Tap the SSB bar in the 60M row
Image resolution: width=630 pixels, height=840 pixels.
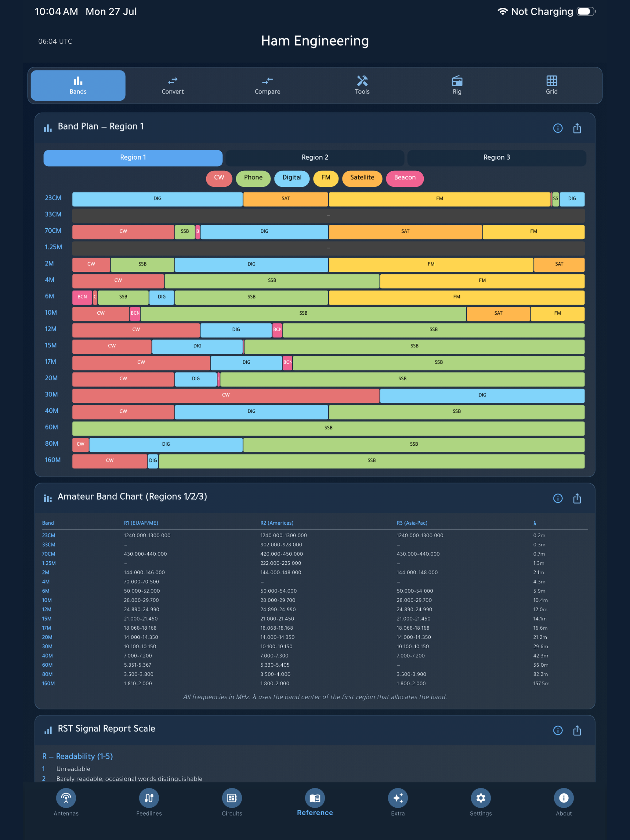(x=328, y=428)
